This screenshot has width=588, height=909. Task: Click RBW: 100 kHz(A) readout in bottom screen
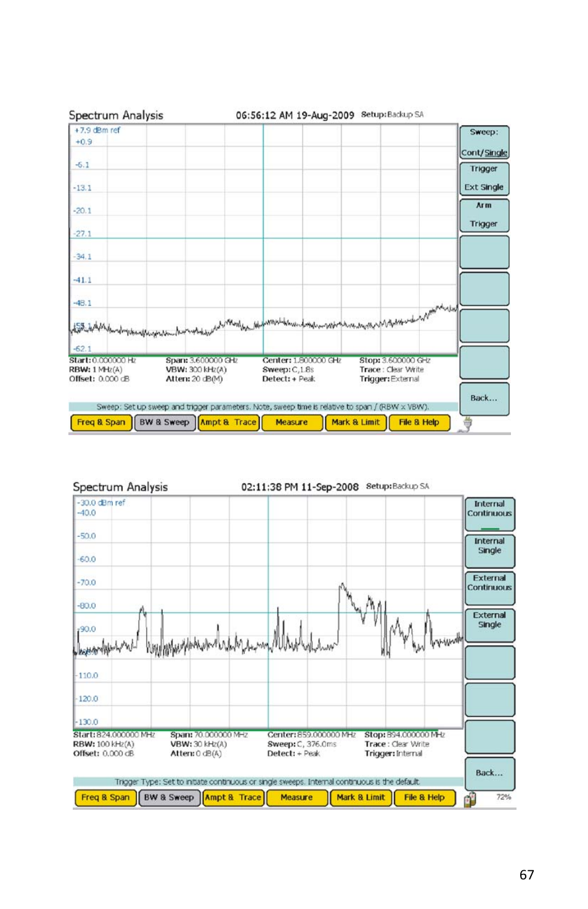(x=104, y=744)
